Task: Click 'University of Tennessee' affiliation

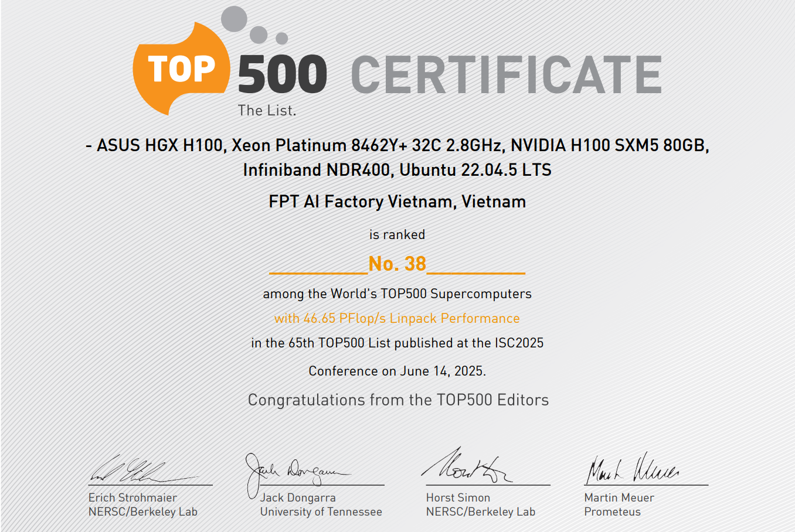Action: click(x=321, y=511)
